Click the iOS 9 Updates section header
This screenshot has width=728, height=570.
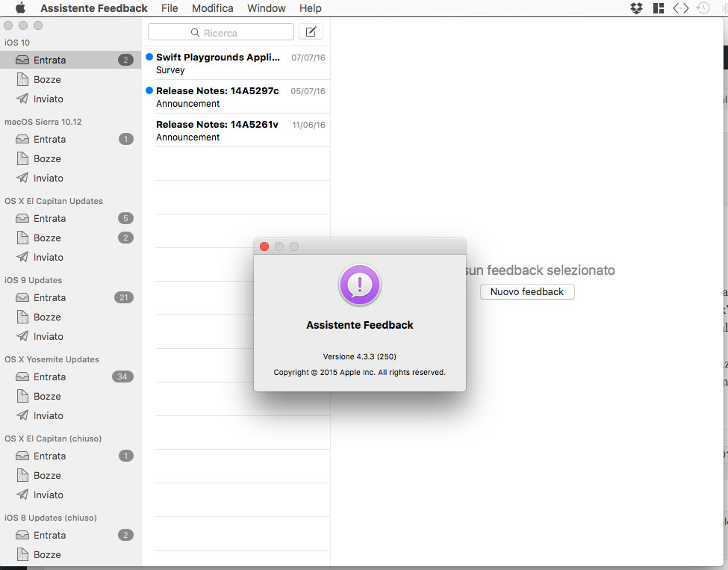coord(33,280)
